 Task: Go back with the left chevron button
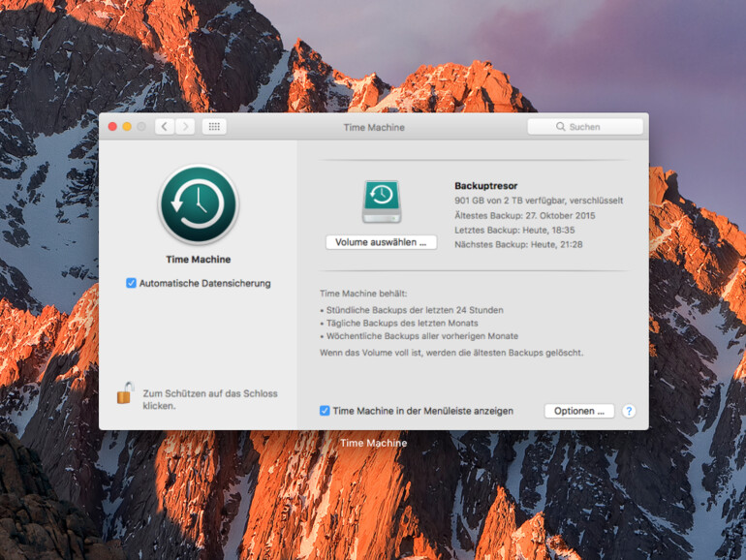click(165, 127)
